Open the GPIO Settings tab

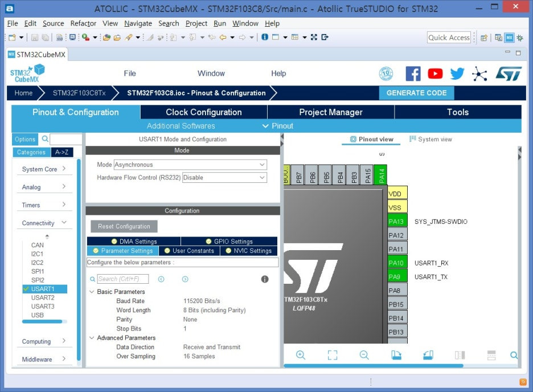coord(229,242)
